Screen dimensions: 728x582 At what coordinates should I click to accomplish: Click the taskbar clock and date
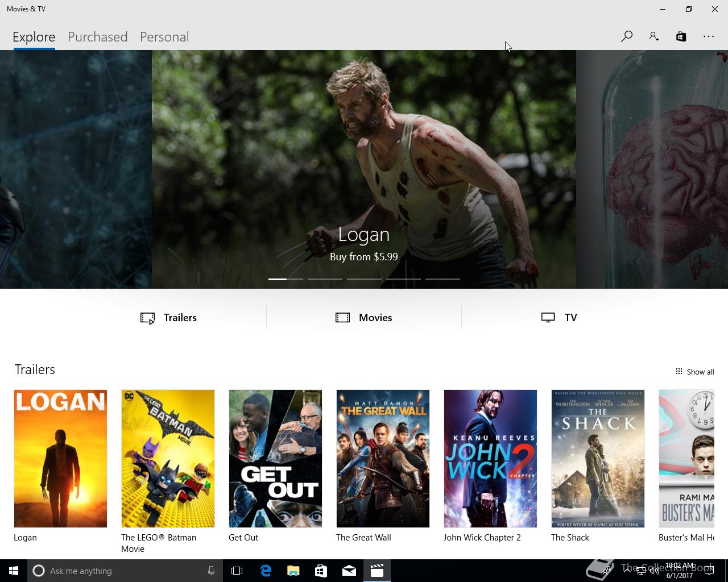click(680, 571)
